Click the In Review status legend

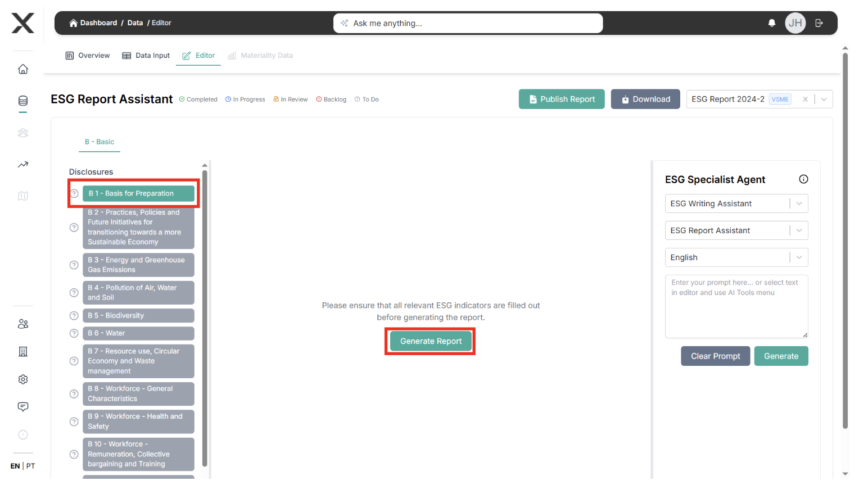pos(291,99)
